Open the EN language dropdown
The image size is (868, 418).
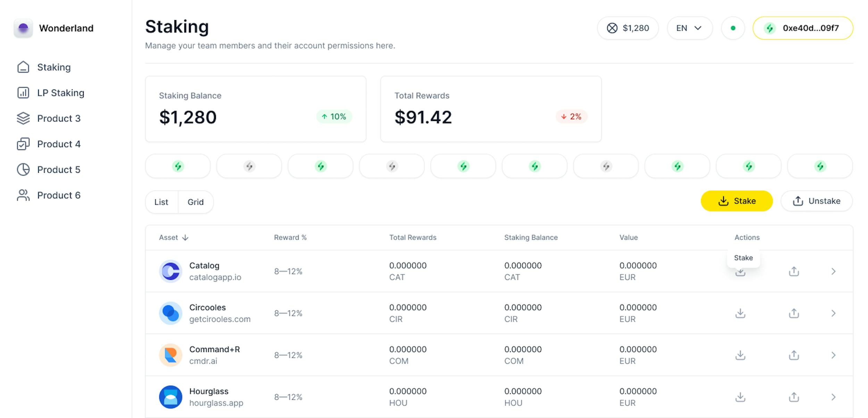click(690, 28)
